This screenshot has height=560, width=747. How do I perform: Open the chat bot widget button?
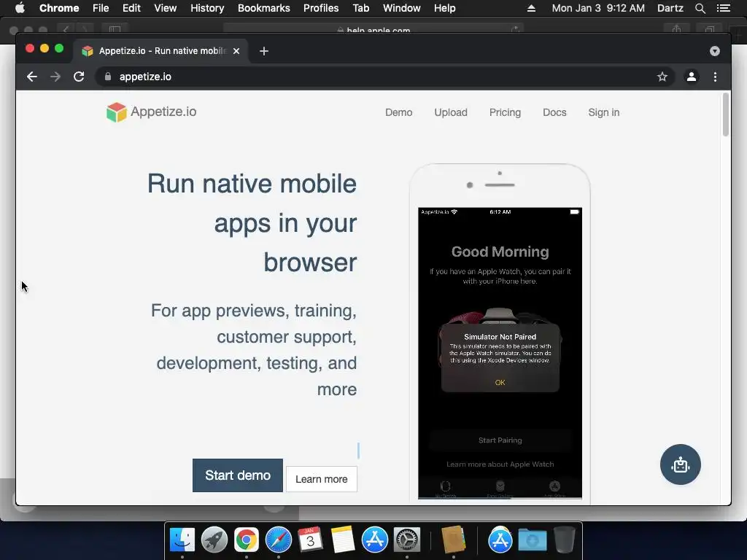(681, 464)
